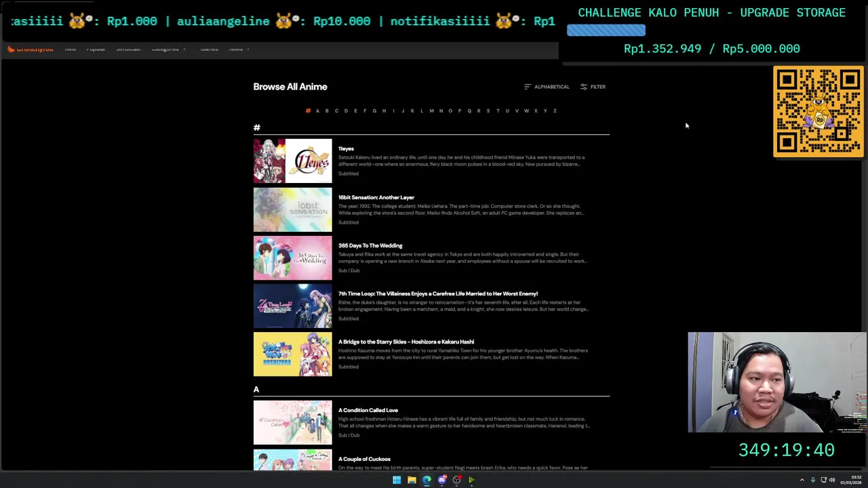Open the Popular navbar item
The width and height of the screenshot is (868, 488).
point(96,49)
